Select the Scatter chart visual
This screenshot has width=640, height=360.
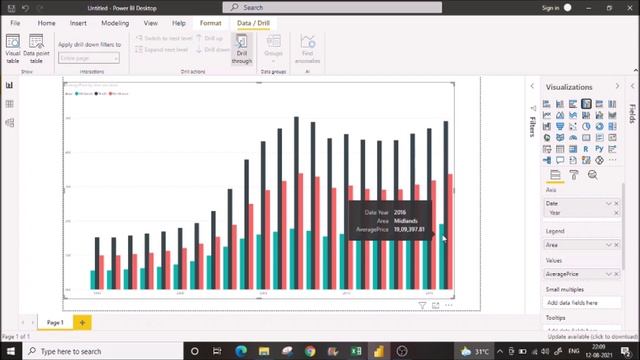pyautogui.click(x=573, y=127)
